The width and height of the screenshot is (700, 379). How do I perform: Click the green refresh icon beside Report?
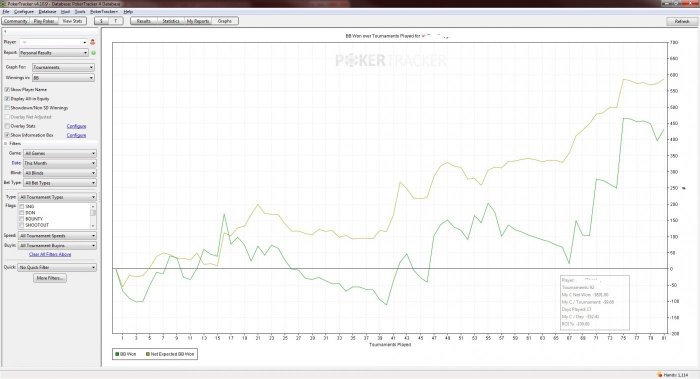click(x=93, y=53)
